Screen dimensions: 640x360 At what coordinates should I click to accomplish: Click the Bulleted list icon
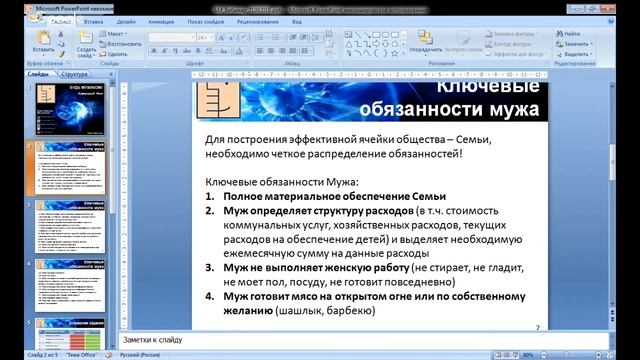pyautogui.click(x=260, y=38)
